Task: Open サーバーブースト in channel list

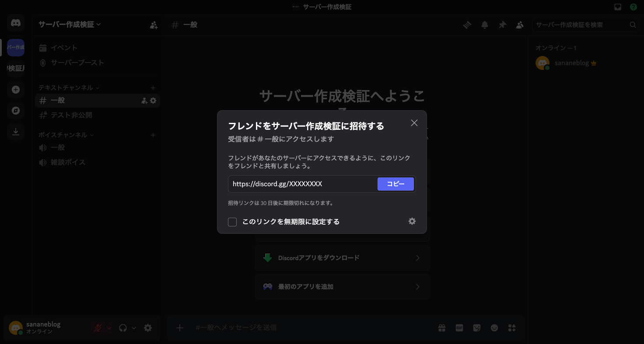Action: 98,63
